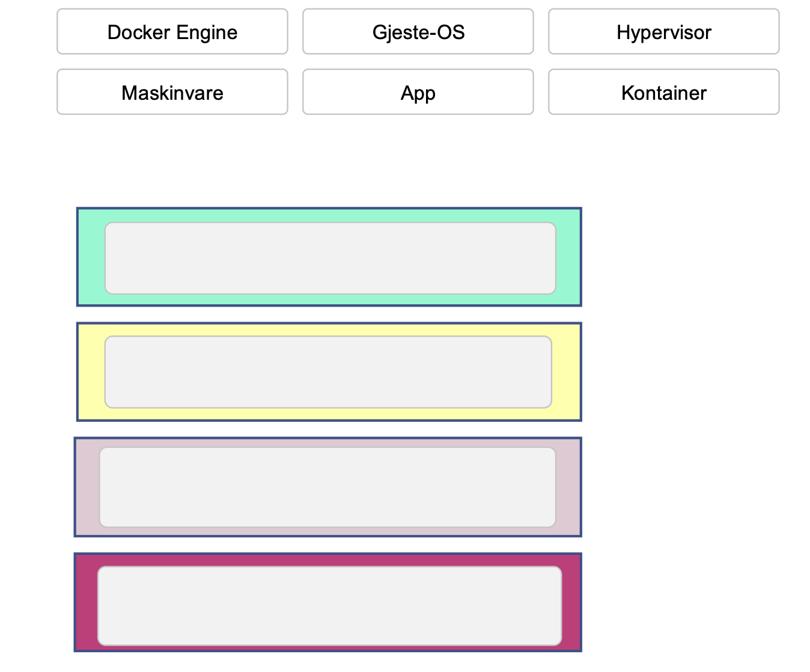Click the draggable option above Kontainer
This screenshot has height=672, width=810.
click(663, 32)
